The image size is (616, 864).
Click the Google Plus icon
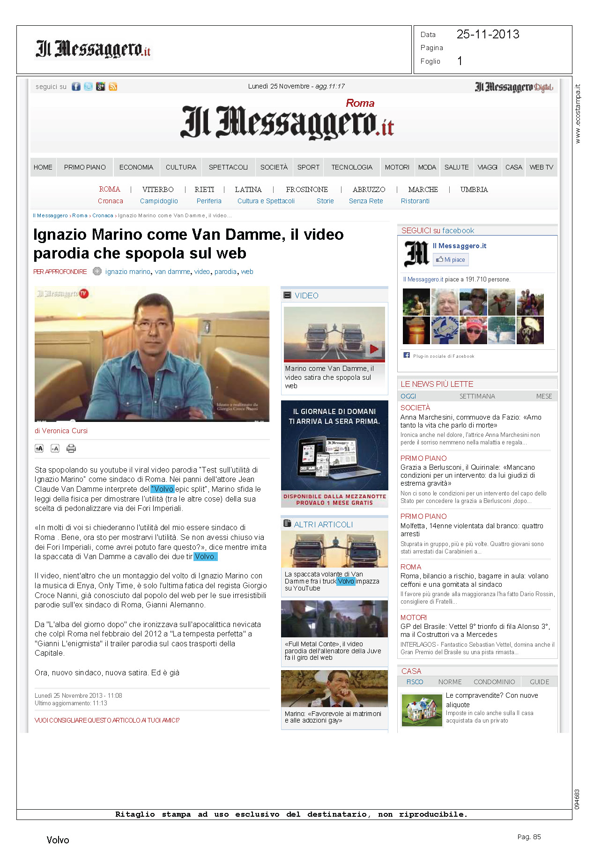click(x=100, y=87)
